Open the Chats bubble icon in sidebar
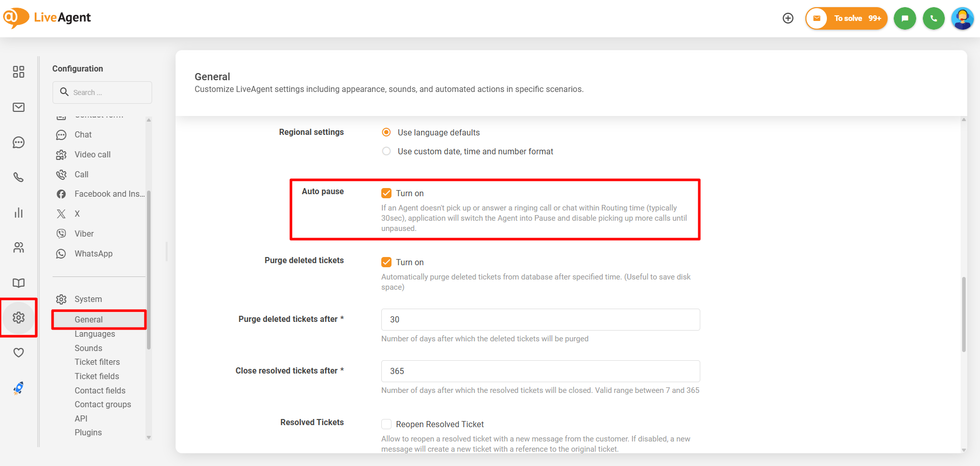The image size is (980, 466). (x=18, y=143)
